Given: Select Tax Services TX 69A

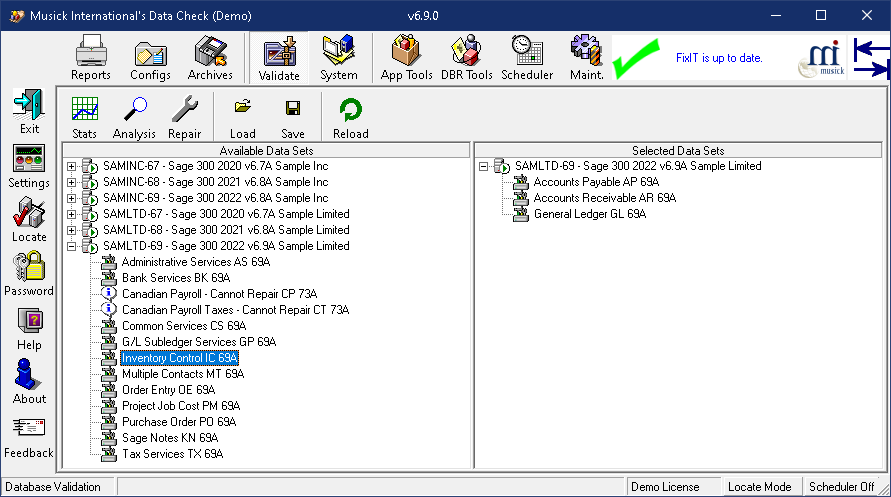Looking at the screenshot, I should 173,454.
